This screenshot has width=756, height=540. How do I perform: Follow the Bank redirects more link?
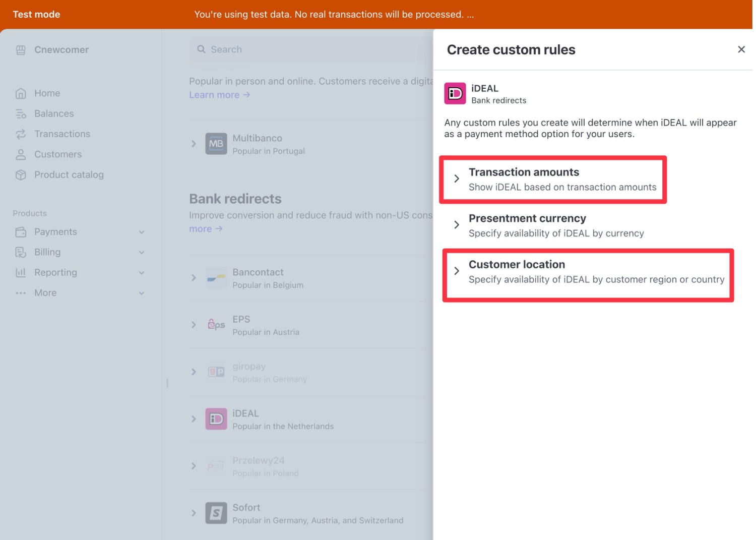206,229
